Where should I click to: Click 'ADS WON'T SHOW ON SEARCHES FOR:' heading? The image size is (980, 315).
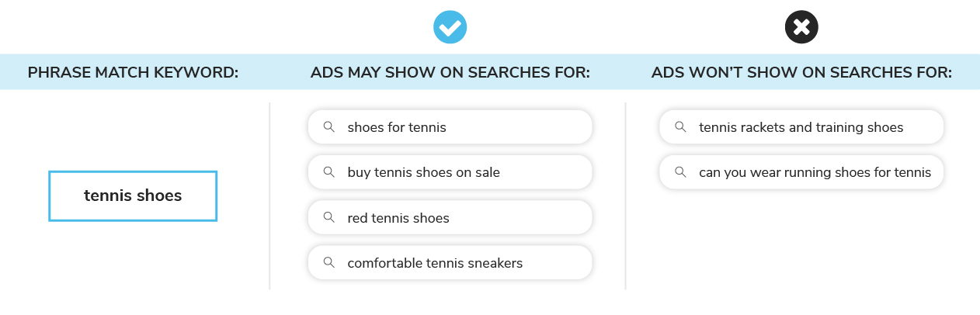pyautogui.click(x=801, y=73)
